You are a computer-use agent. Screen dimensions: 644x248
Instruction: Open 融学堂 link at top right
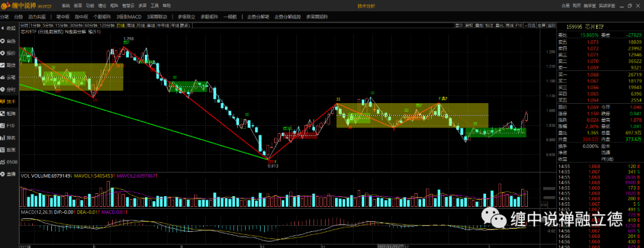(590, 6)
